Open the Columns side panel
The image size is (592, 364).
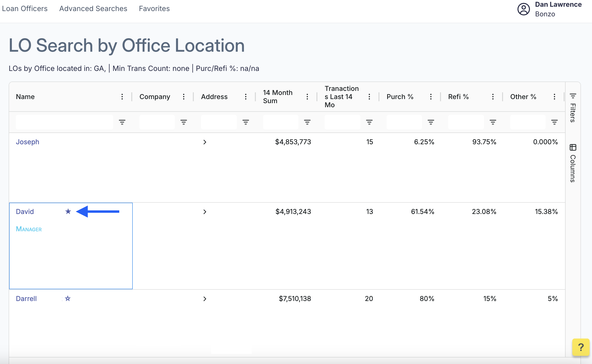click(x=573, y=163)
